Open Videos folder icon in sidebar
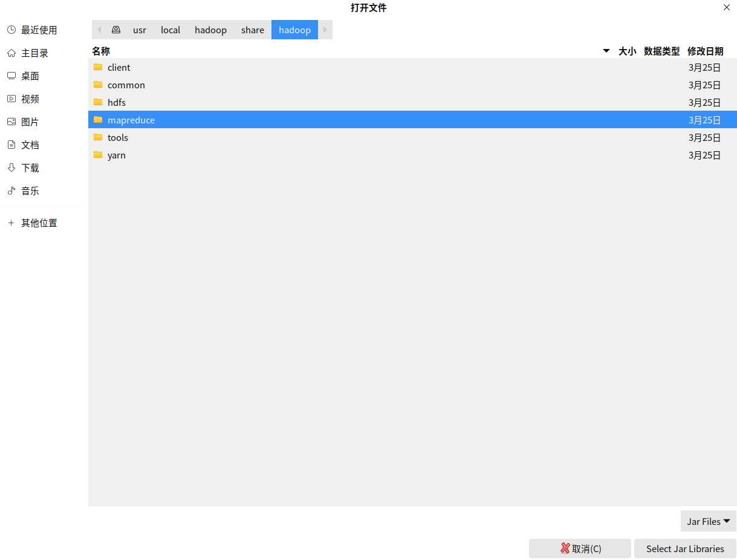737x560 pixels. [11, 99]
